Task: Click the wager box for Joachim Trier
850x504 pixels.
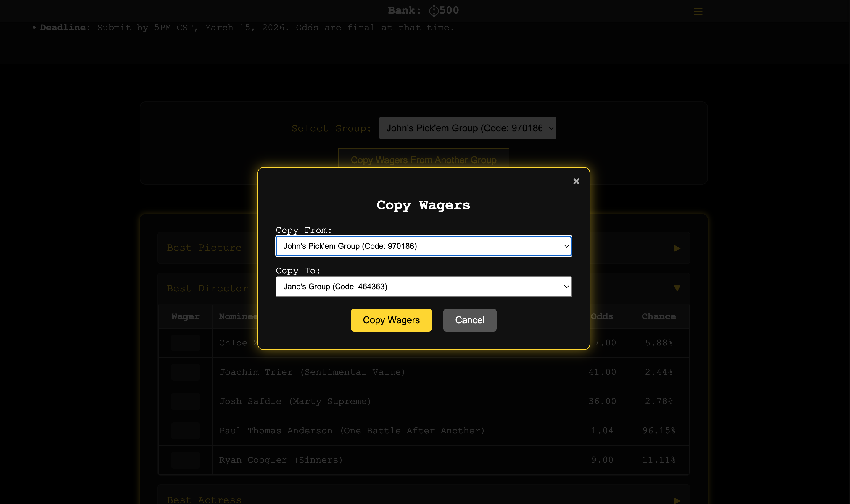Action: [185, 372]
